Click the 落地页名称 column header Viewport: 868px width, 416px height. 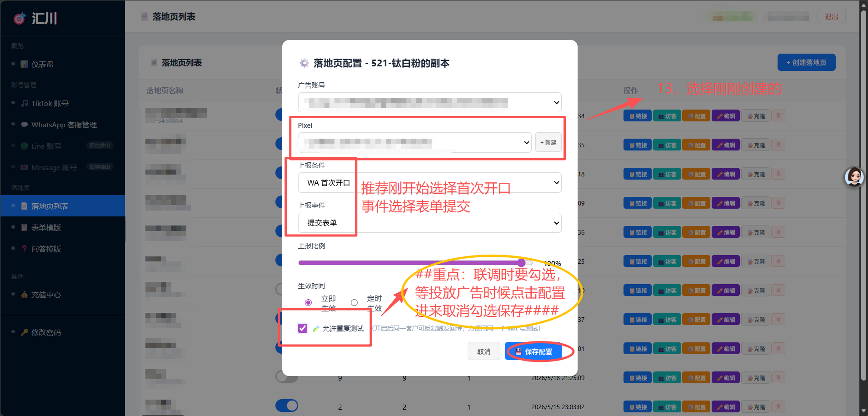click(x=165, y=90)
